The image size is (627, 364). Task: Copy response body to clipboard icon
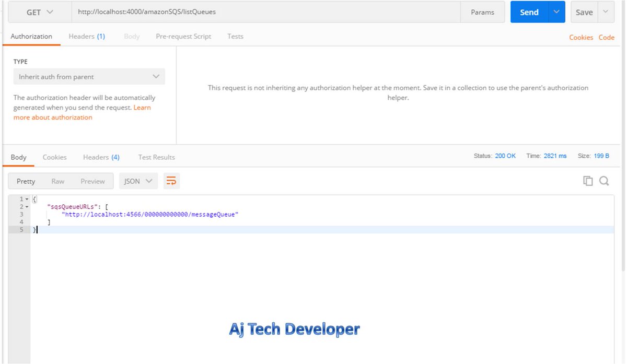click(588, 181)
